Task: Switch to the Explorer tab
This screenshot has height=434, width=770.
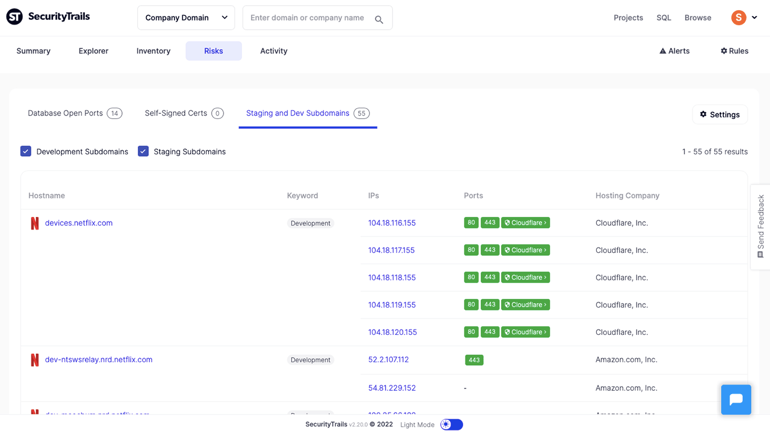Action: 93,51
